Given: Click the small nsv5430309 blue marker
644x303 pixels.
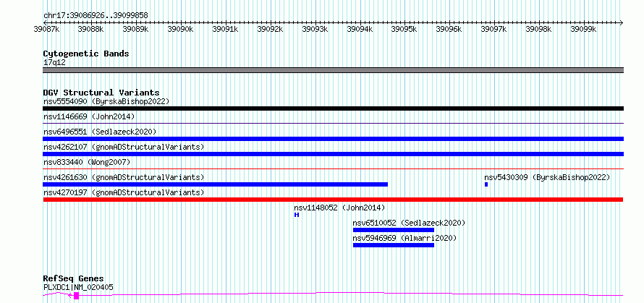Looking at the screenshot, I should [x=486, y=184].
